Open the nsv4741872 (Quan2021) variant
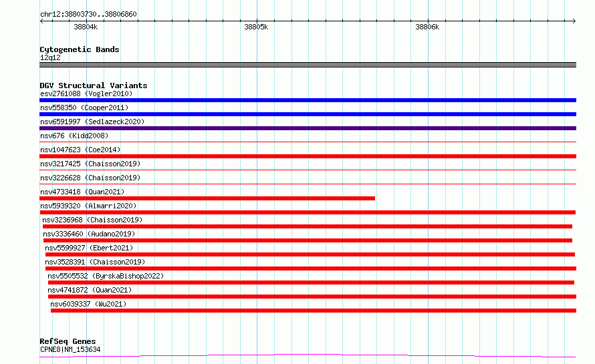 (90, 290)
